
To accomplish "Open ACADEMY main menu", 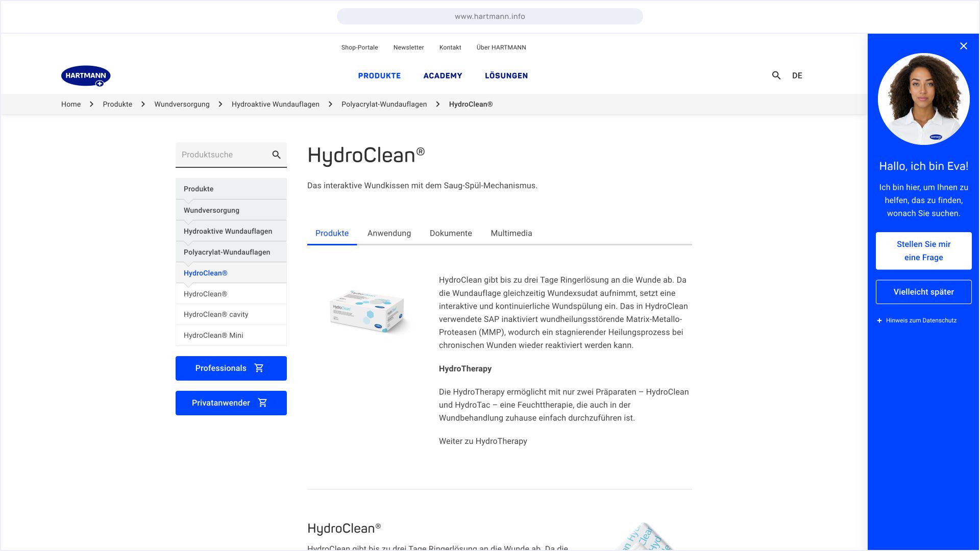I will tap(443, 76).
